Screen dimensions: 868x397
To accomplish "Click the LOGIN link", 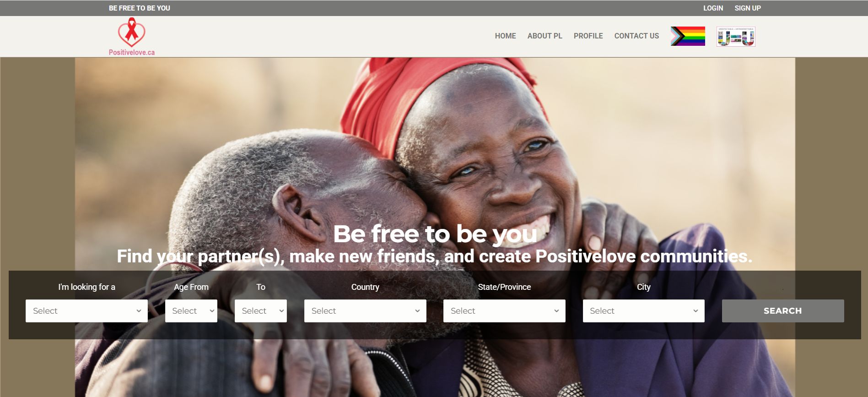I will (713, 8).
